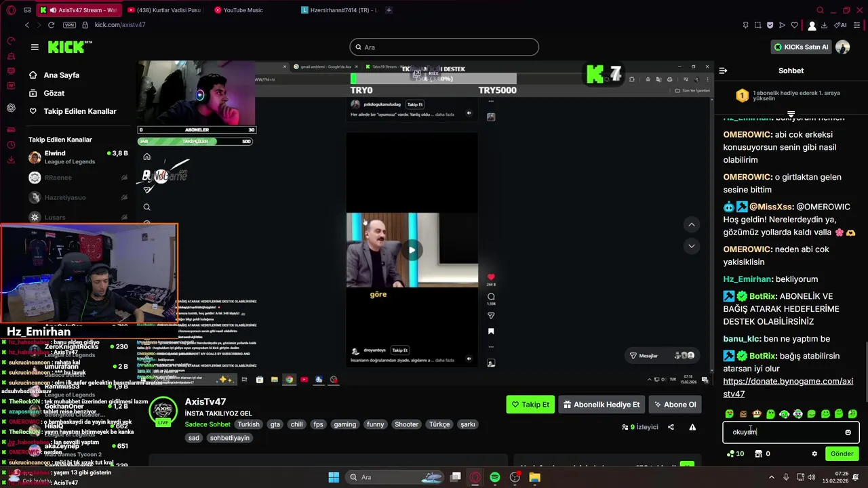Screen dimensions: 868x488
Task: Click KICKs Satın Al button
Action: click(x=802, y=47)
